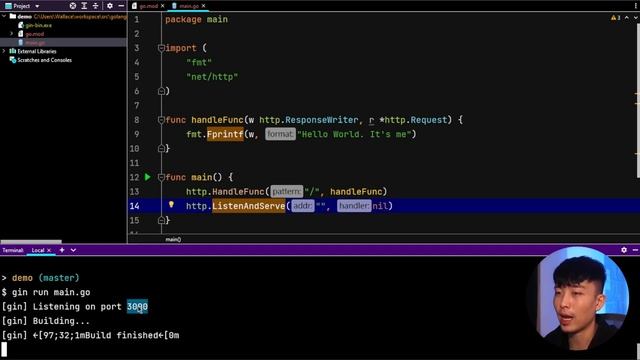Fold the main function on line 12
640x360 pixels.
pyautogui.click(x=161, y=177)
